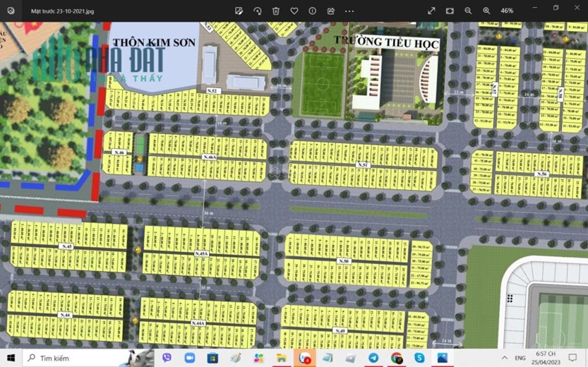This screenshot has height=367, width=588.
Task: Click the N.44 block label
Action: coord(65,315)
